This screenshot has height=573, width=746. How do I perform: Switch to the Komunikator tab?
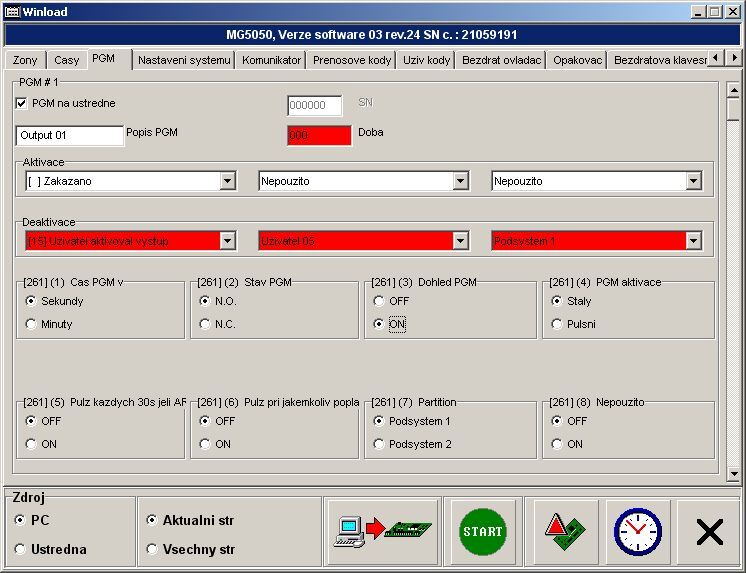(271, 60)
